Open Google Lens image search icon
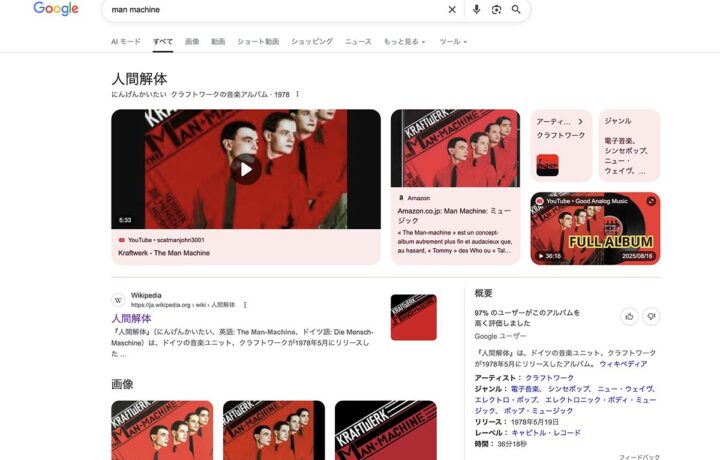This screenshot has height=460, width=720. pos(496,10)
